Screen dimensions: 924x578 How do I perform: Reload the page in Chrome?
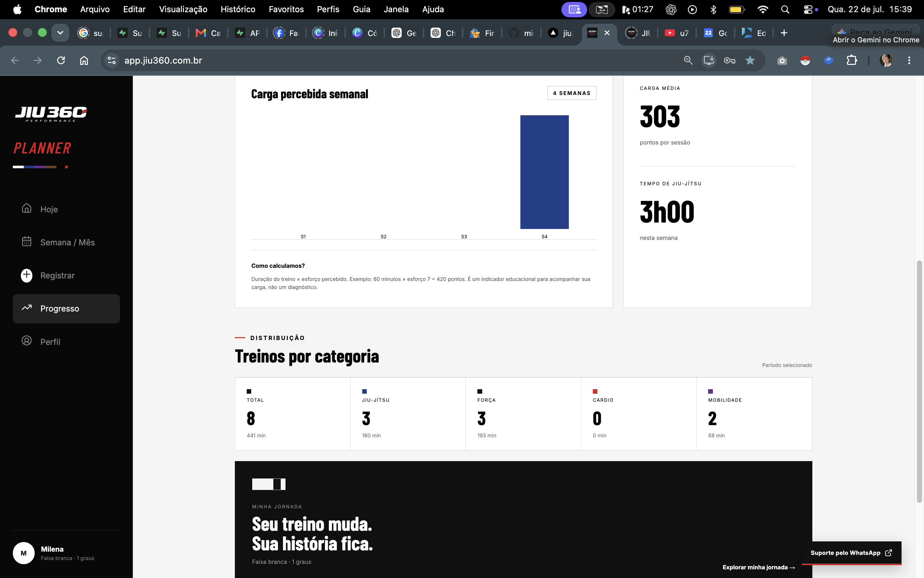[x=61, y=60]
